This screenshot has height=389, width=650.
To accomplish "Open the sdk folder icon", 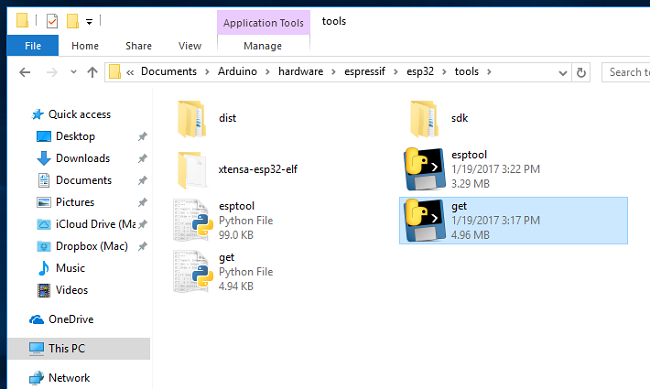I will pyautogui.click(x=424, y=119).
